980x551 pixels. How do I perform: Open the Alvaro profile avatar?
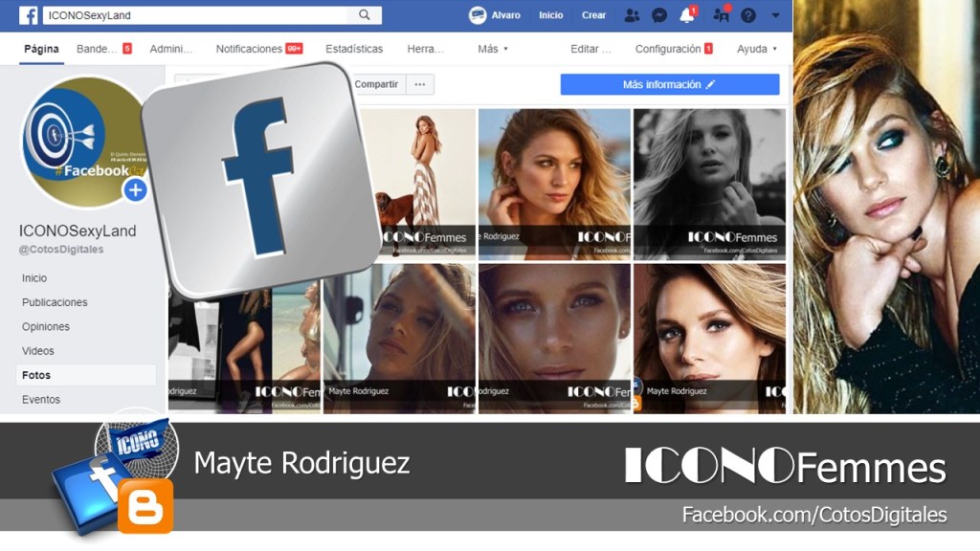point(478,15)
